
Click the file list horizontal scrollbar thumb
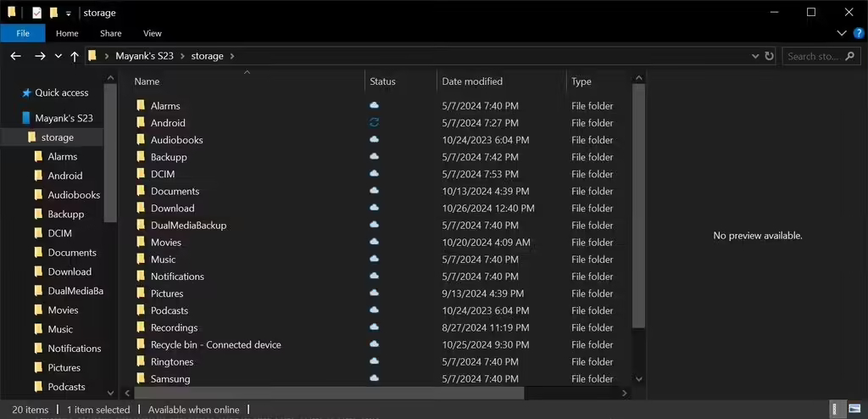(329, 393)
